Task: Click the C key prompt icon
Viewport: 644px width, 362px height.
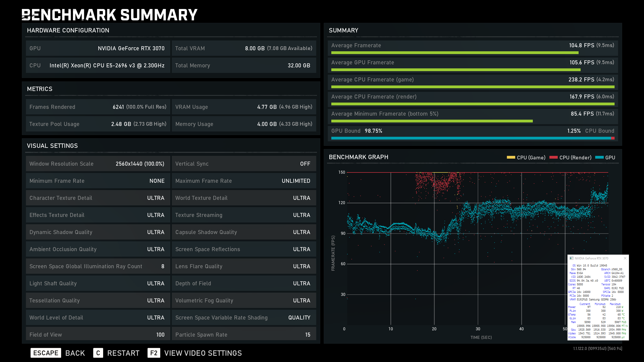Action: 98,353
